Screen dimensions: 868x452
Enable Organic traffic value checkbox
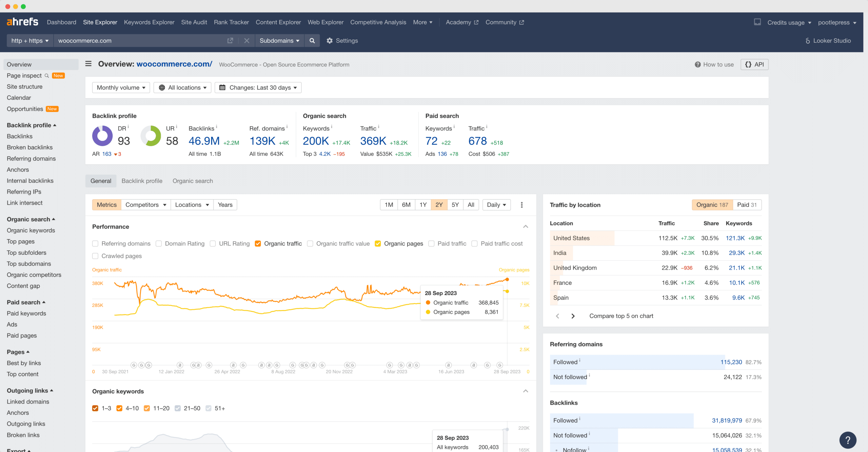pos(310,244)
